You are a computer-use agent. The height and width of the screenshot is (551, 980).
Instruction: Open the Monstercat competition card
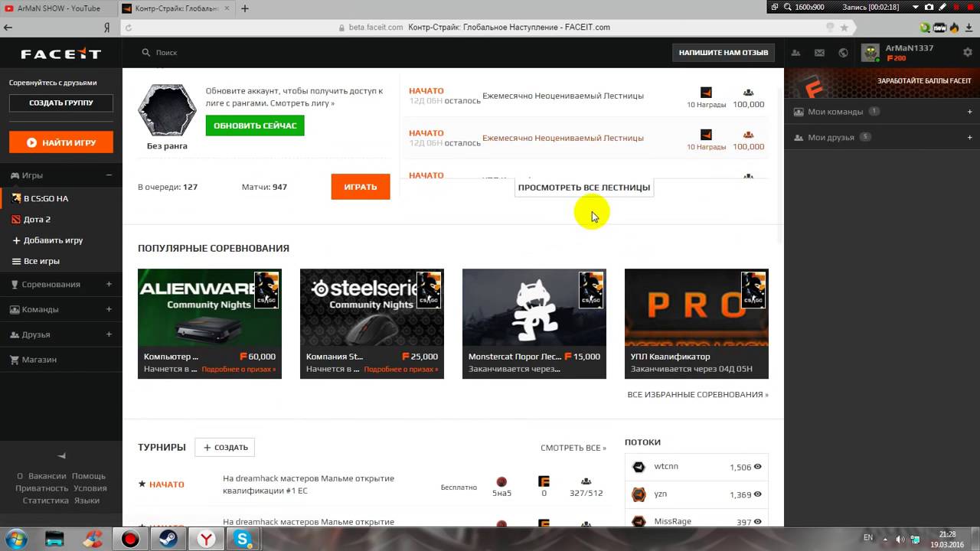point(534,324)
